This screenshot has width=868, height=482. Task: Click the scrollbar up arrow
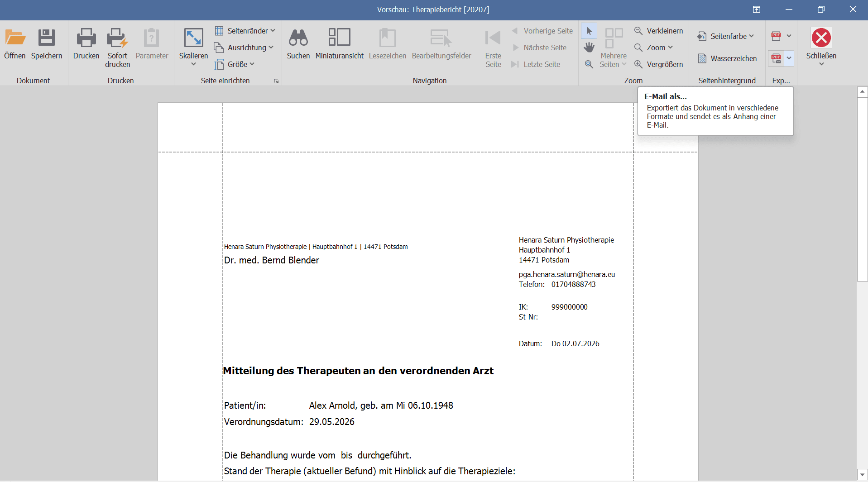pos(863,91)
